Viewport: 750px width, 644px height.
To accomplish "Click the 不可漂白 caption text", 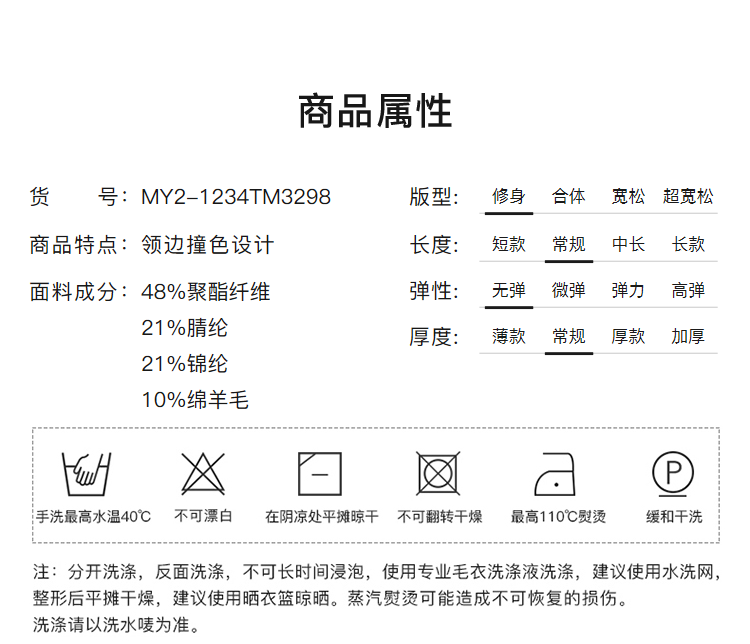I will (x=203, y=517).
